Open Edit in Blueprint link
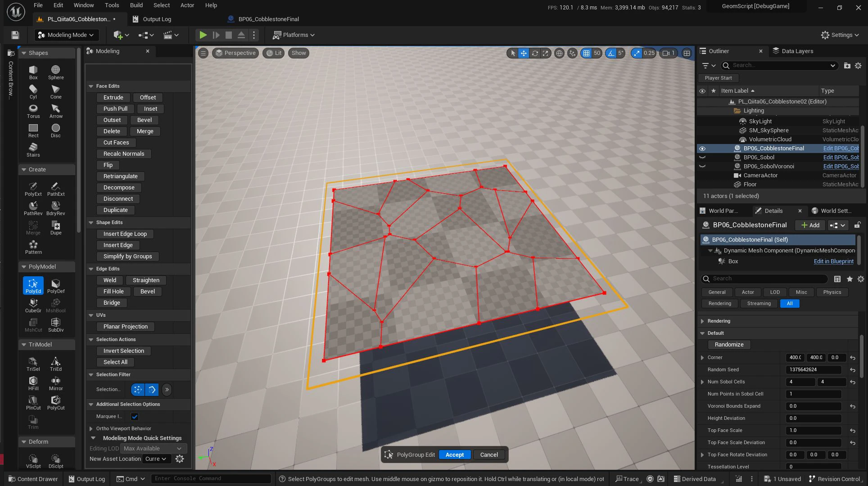This screenshot has width=868, height=486. click(x=833, y=261)
